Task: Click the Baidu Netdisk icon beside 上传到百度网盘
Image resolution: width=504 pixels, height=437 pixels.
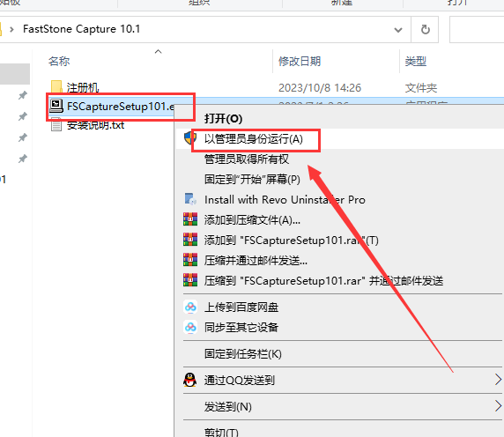Action: (x=190, y=307)
